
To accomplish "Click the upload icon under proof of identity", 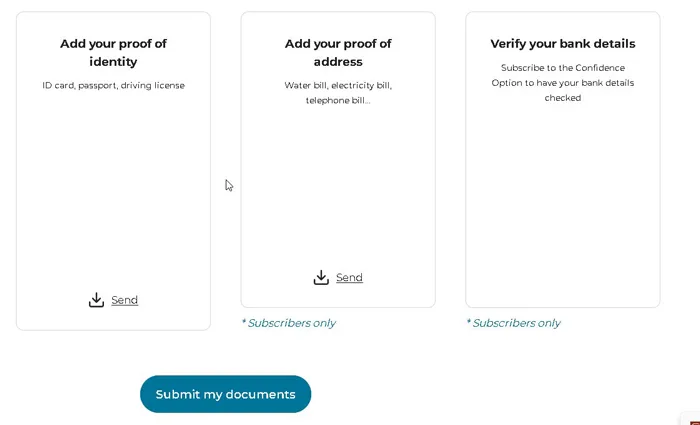I will (96, 300).
